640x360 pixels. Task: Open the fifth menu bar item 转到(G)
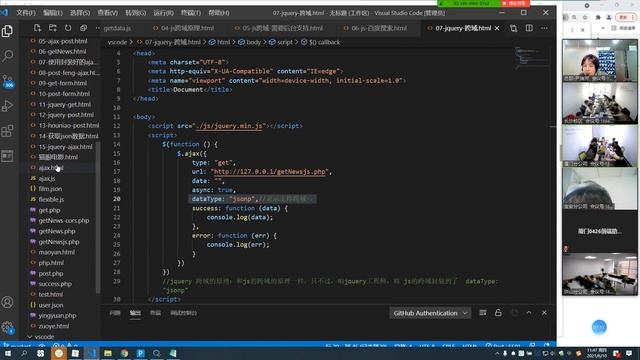click(136, 13)
